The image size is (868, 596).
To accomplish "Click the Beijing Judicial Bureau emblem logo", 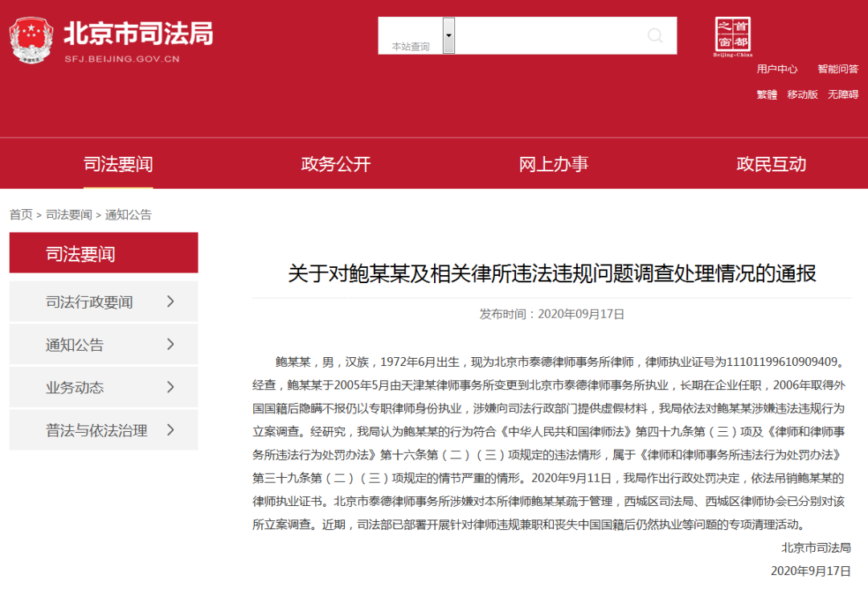I will [31, 40].
